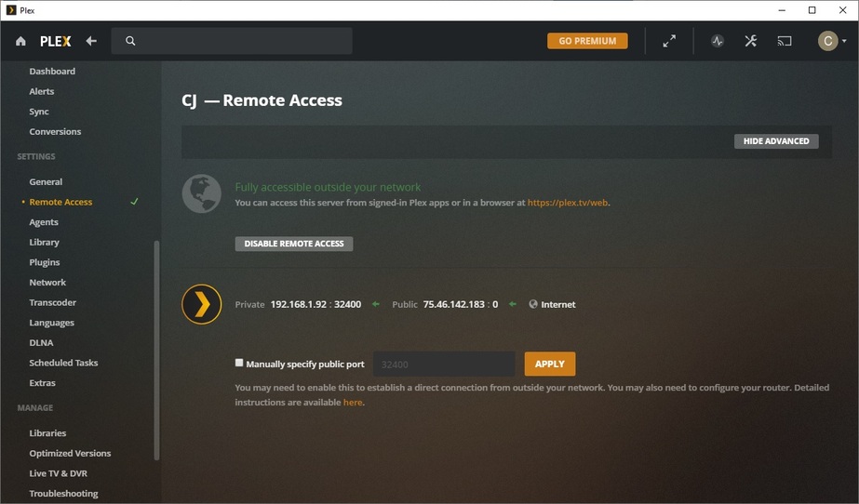Click the globe remote access status icon
The width and height of the screenshot is (859, 504).
202,193
